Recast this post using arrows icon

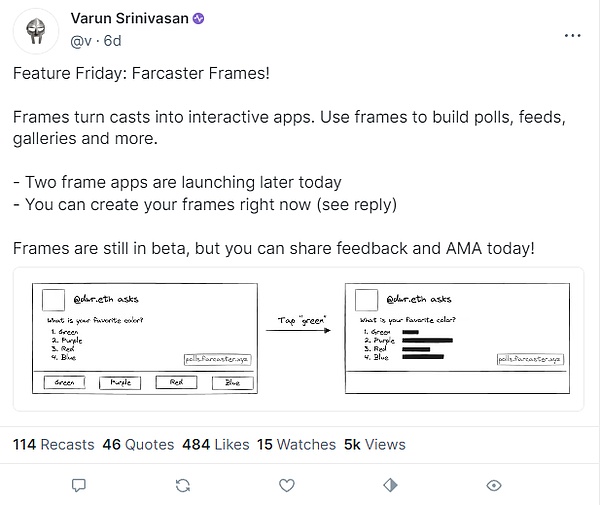[x=183, y=485]
